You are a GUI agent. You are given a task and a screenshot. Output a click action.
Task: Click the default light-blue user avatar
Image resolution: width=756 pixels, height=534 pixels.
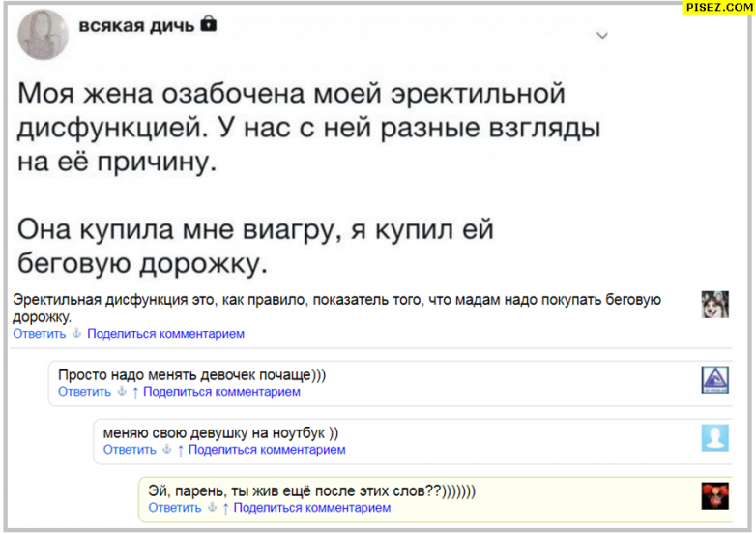tap(714, 437)
